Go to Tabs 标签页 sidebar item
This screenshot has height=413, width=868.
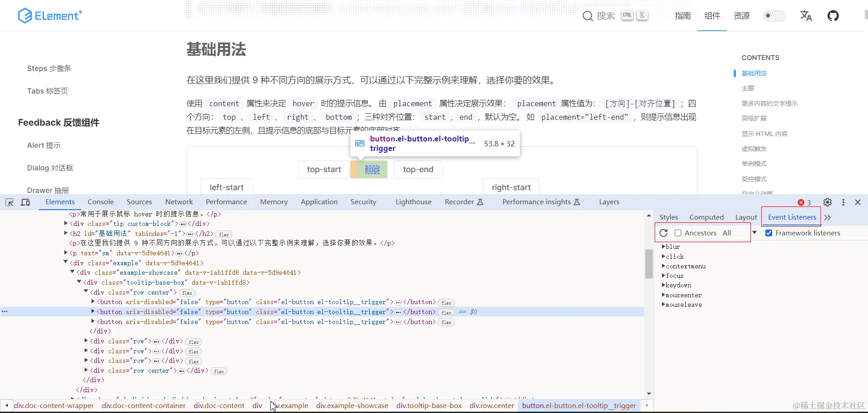click(x=47, y=91)
